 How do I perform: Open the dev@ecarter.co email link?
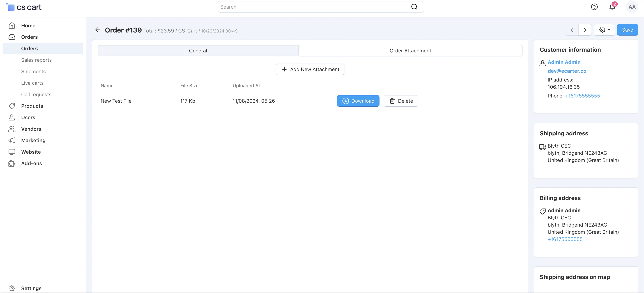coord(567,71)
